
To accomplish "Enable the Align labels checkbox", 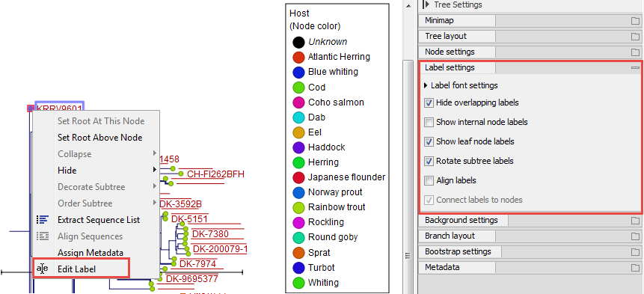I will (x=429, y=180).
